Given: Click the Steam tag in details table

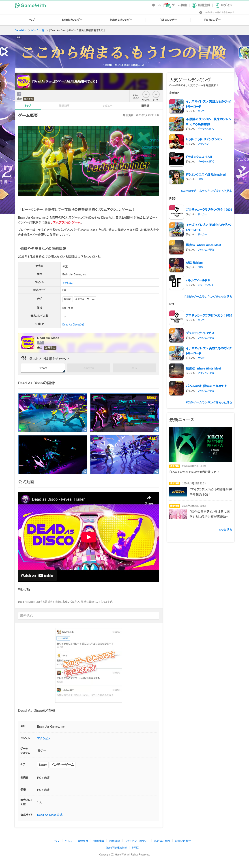Looking at the screenshot, I should tap(67, 299).
